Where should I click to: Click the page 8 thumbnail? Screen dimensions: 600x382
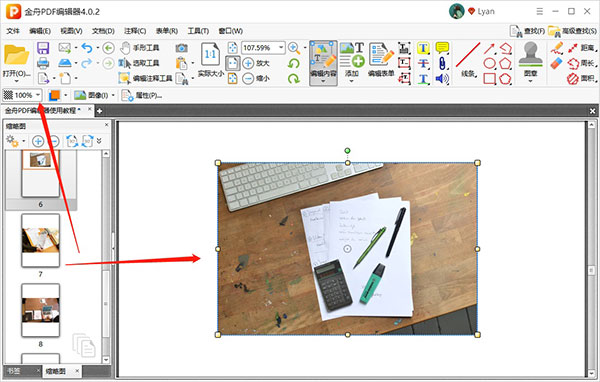(41, 310)
